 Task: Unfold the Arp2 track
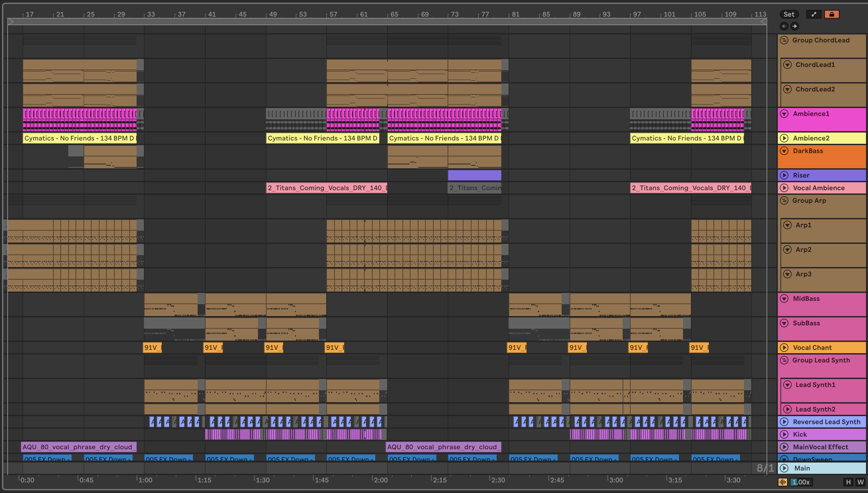(787, 249)
